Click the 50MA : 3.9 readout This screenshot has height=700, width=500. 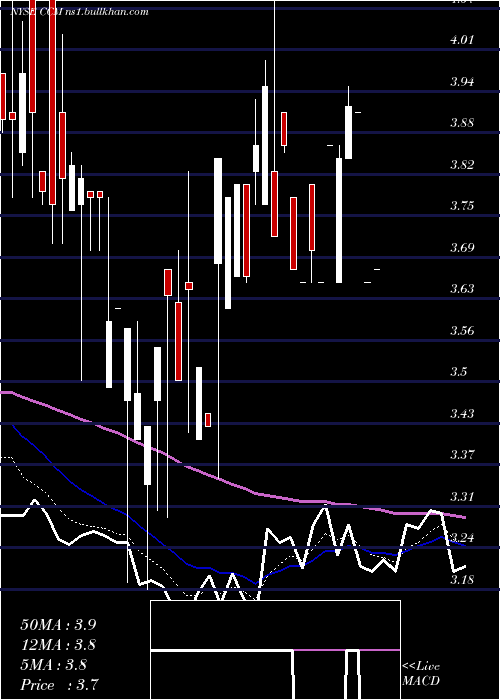[58, 625]
